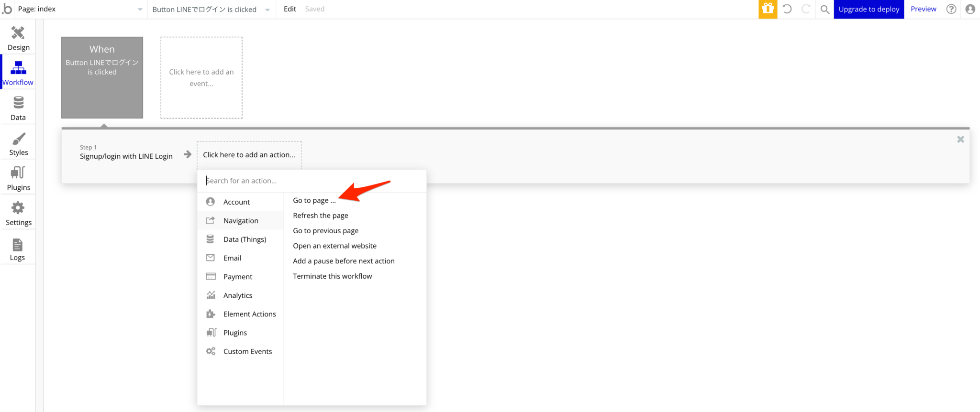Open the Preview link

923,9
